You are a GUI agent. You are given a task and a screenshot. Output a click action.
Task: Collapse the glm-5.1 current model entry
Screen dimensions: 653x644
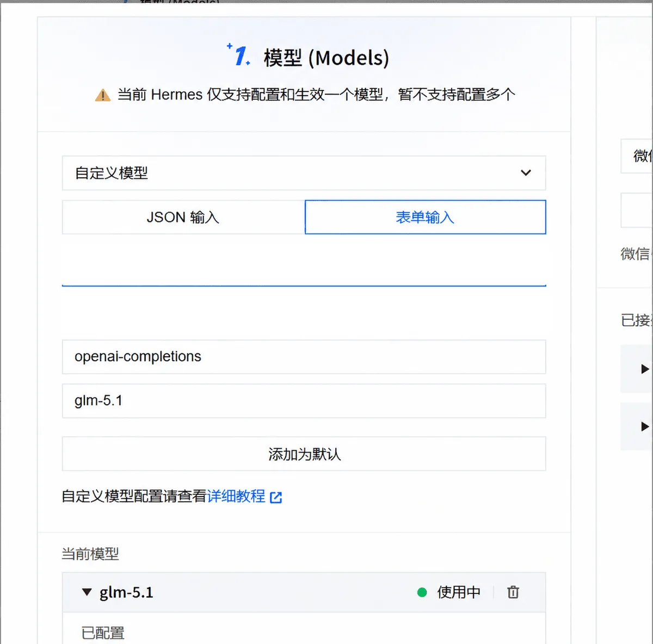tap(87, 592)
